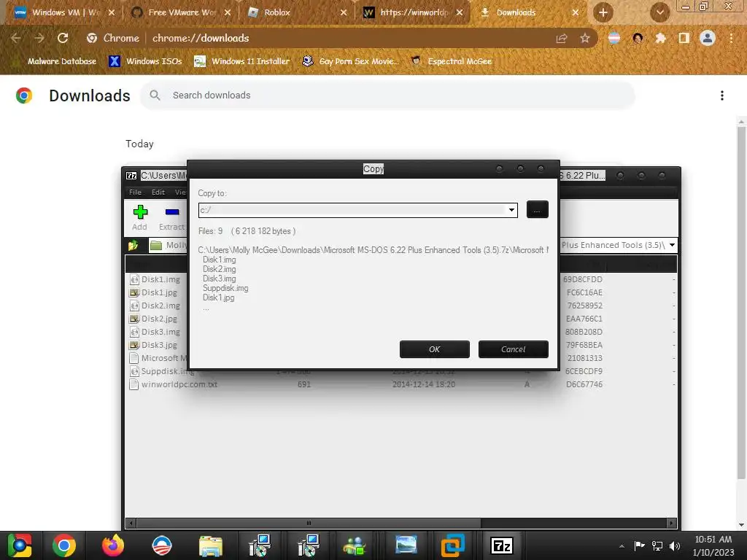747x560 pixels.
Task: Click Cancel in the Copy dialog
Action: 513,349
